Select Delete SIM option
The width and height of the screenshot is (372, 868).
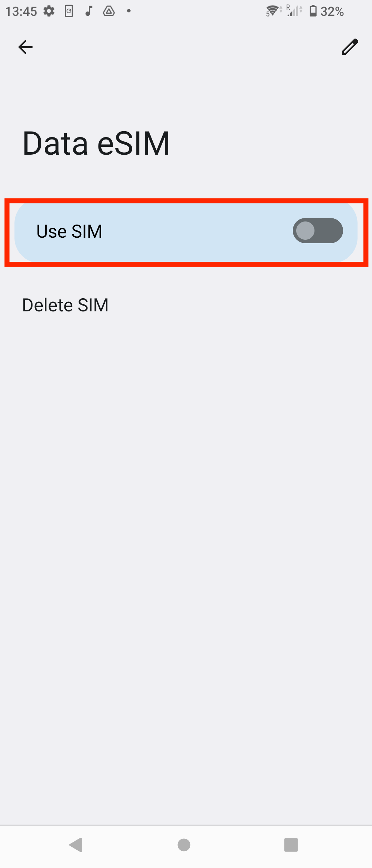point(65,305)
